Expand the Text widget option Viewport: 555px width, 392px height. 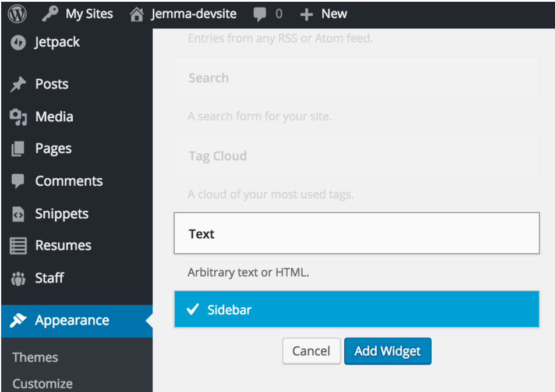356,234
